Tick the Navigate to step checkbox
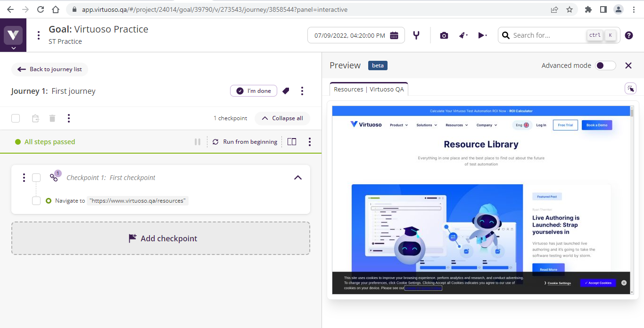 coord(36,201)
